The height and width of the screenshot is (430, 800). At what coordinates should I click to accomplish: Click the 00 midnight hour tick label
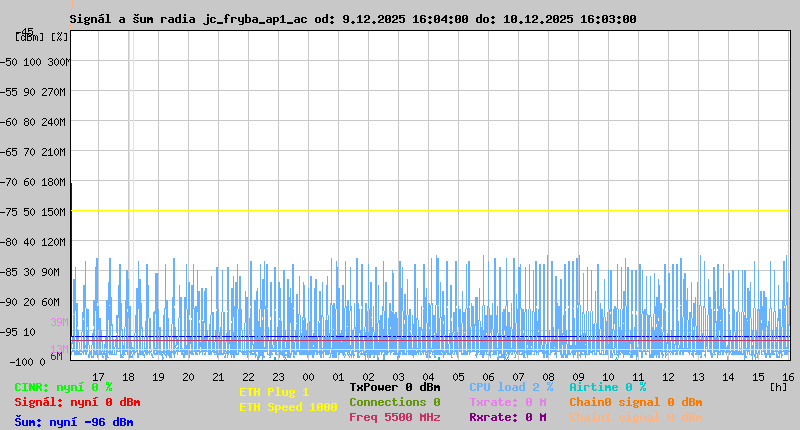pos(308,377)
